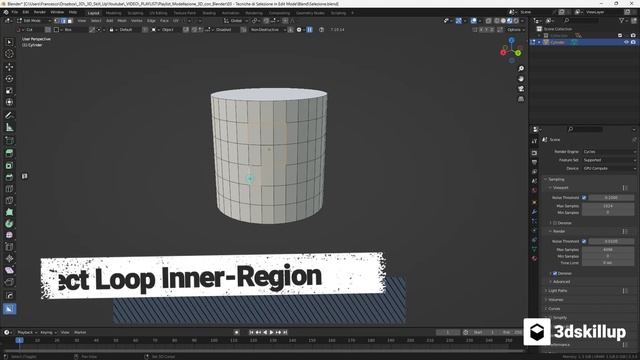Select the Smooth vertices tool
The height and width of the screenshot is (360, 640).
point(9,235)
